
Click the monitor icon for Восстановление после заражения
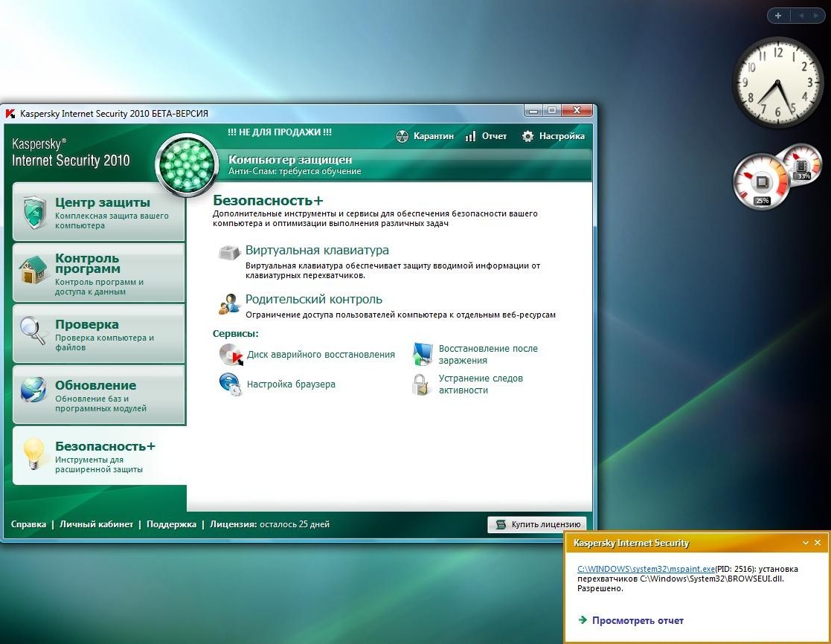point(423,354)
